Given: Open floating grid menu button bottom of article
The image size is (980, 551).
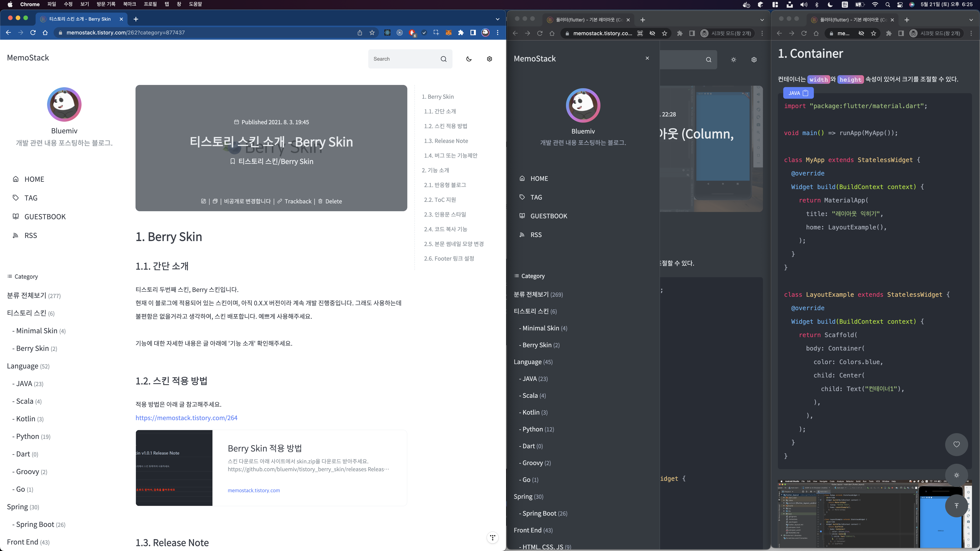Looking at the screenshot, I should (x=493, y=537).
